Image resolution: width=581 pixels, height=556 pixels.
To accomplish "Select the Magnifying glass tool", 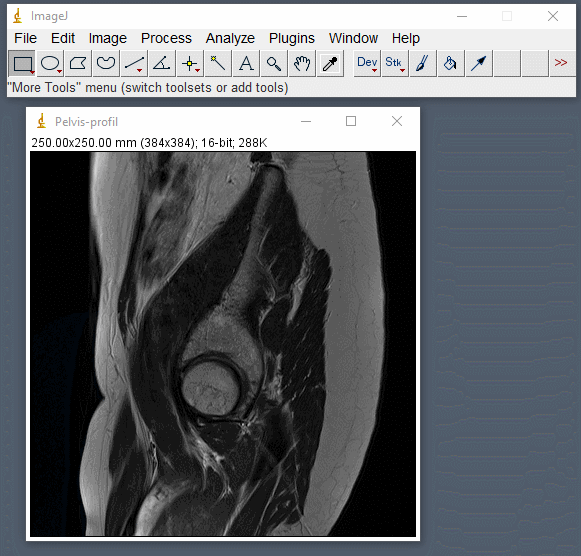I will pos(274,64).
